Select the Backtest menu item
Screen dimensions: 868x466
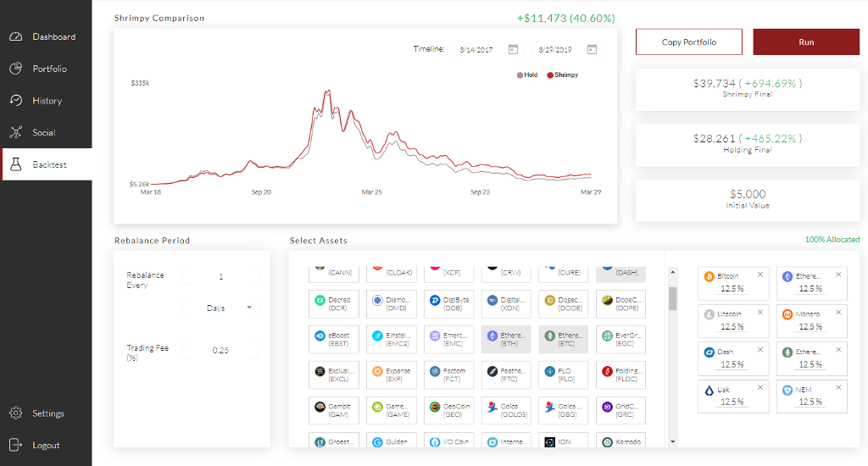pos(46,164)
